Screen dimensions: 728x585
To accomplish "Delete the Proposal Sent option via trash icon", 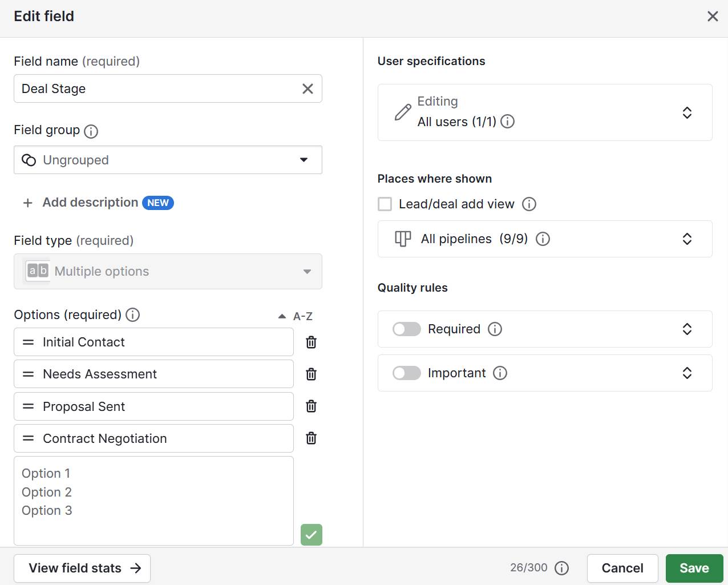I will tap(311, 406).
